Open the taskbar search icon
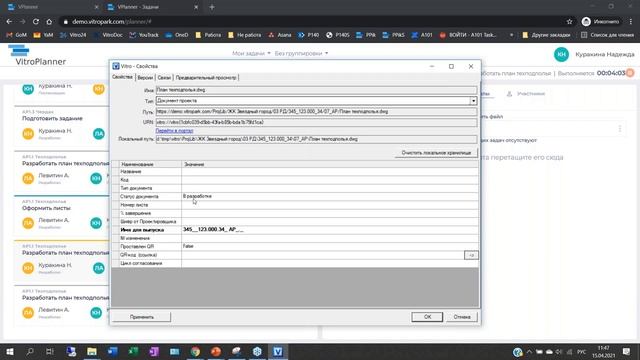Screen dimensions: 640x360 click(x=30, y=351)
